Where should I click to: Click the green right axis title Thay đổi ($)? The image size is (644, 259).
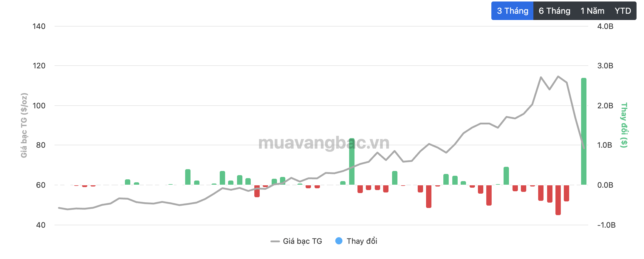point(624,125)
